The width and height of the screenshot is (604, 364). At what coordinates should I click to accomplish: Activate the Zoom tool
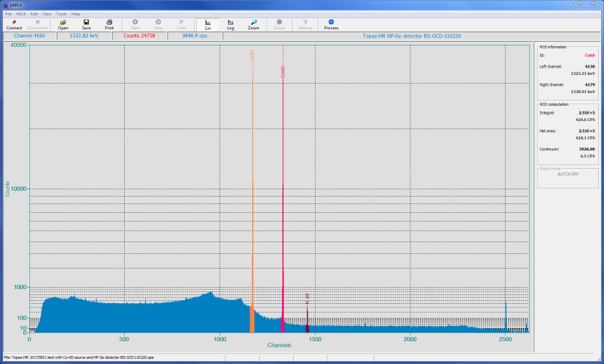253,25
